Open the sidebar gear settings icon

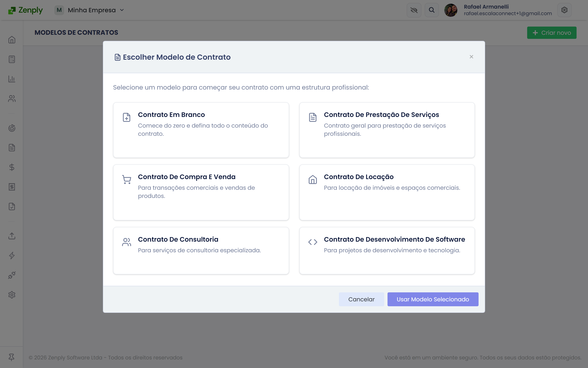click(12, 295)
